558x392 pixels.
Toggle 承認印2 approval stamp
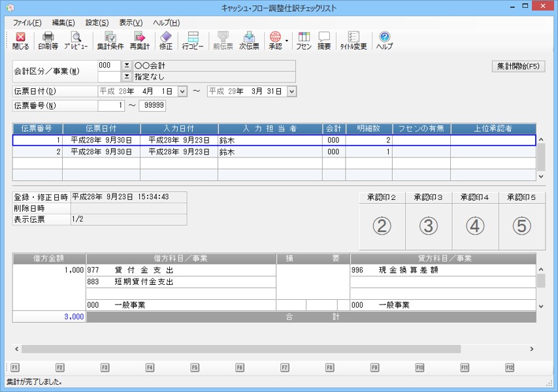[382, 225]
